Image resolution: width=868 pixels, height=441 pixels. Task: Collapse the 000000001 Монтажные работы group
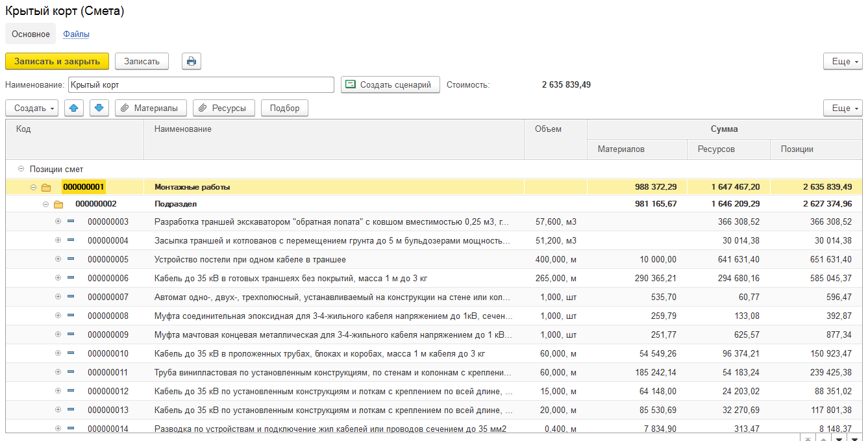(x=34, y=188)
